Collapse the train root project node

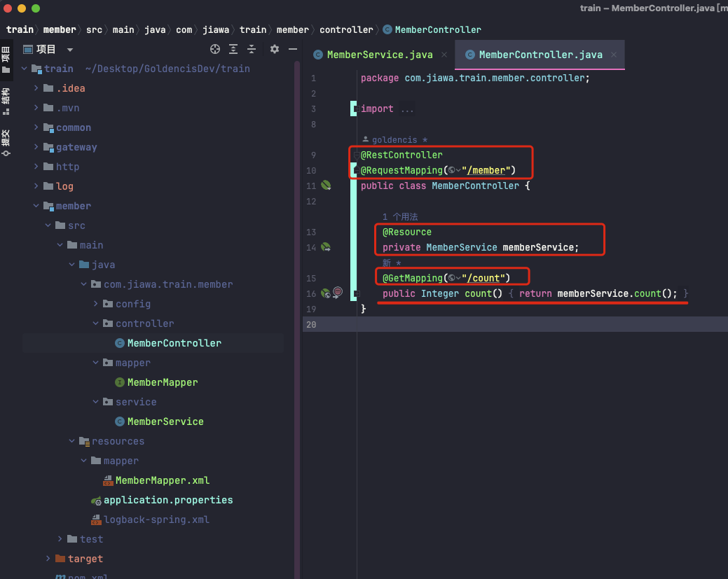(x=25, y=69)
